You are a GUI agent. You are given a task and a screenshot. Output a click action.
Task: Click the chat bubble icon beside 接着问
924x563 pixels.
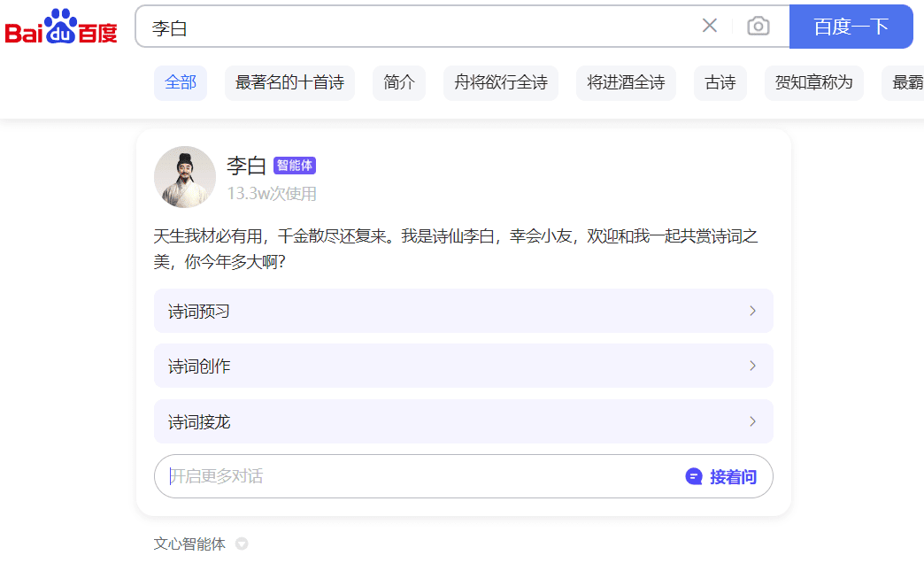[x=694, y=476]
